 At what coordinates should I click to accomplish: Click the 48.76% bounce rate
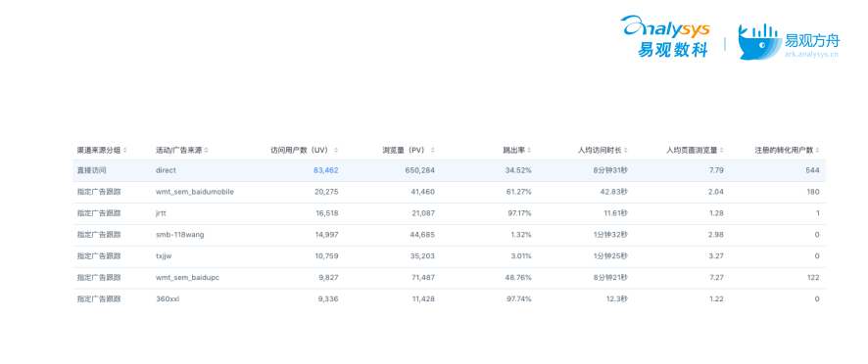(x=518, y=277)
